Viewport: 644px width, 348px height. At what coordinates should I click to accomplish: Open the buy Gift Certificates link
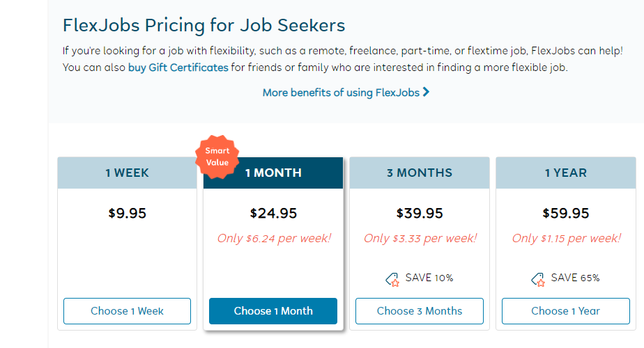tap(178, 68)
